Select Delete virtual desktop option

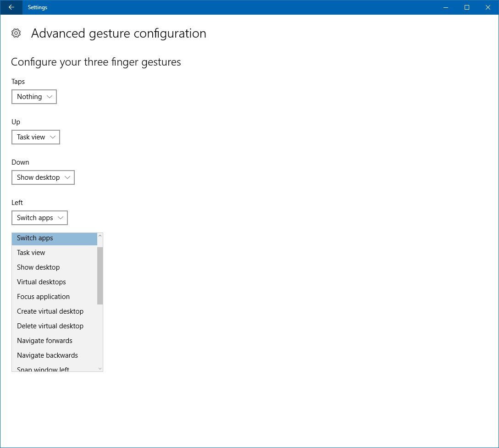pyautogui.click(x=50, y=326)
